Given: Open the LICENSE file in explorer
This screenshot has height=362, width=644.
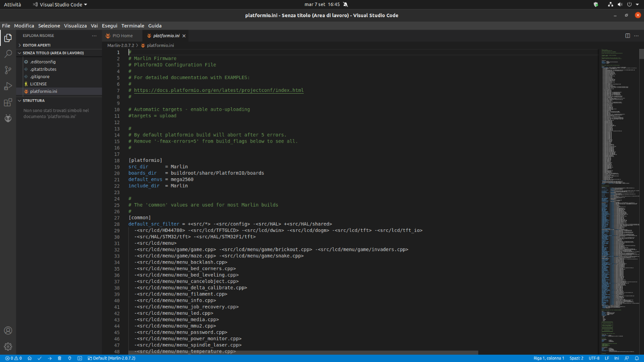Looking at the screenshot, I should tap(38, 84).
